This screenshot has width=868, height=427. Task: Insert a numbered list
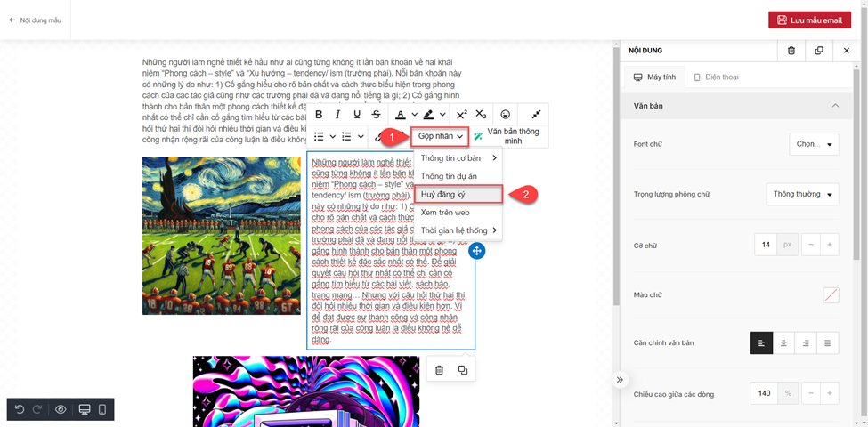(x=347, y=136)
